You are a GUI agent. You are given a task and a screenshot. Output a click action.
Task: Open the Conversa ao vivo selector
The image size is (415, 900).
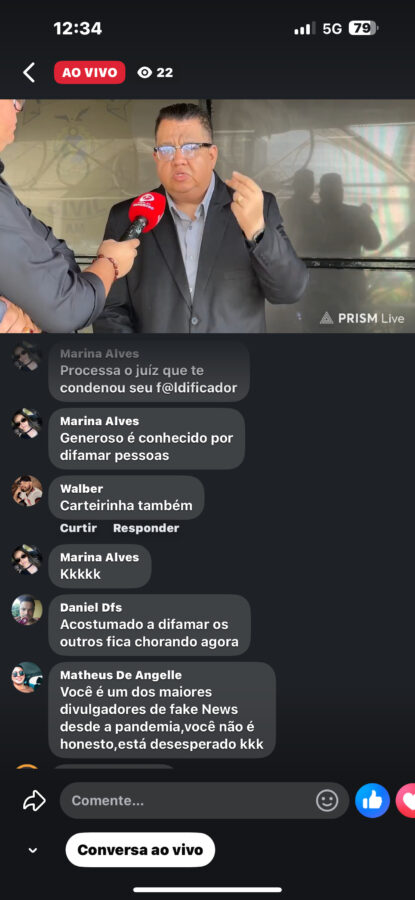click(x=140, y=849)
